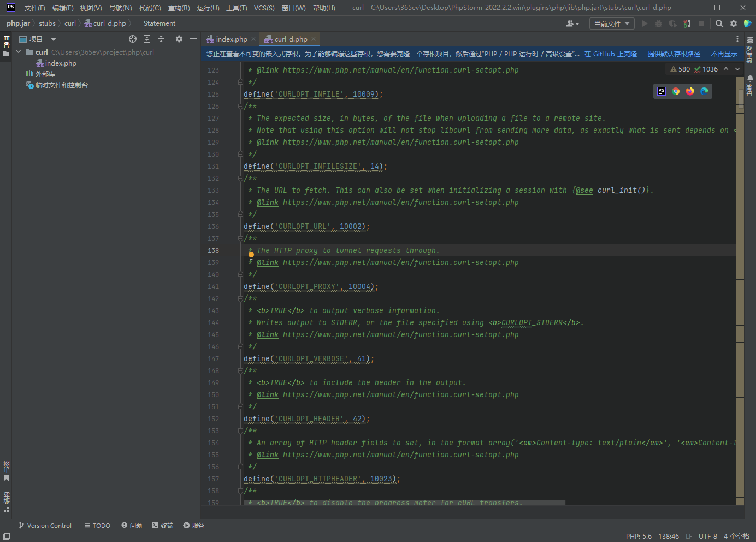The width and height of the screenshot is (756, 542).
Task: Open the 工具(T) menu
Action: (x=237, y=8)
